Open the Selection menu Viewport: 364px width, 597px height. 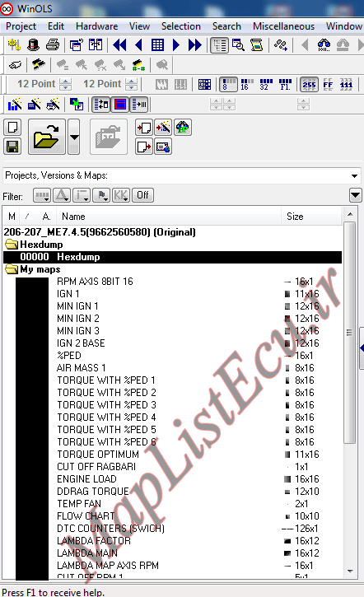(x=181, y=26)
